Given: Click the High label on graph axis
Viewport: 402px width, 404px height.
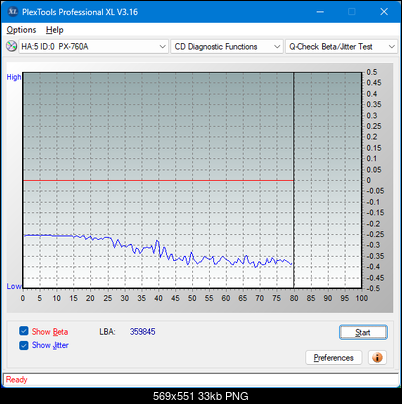Looking at the screenshot, I should click(x=14, y=77).
